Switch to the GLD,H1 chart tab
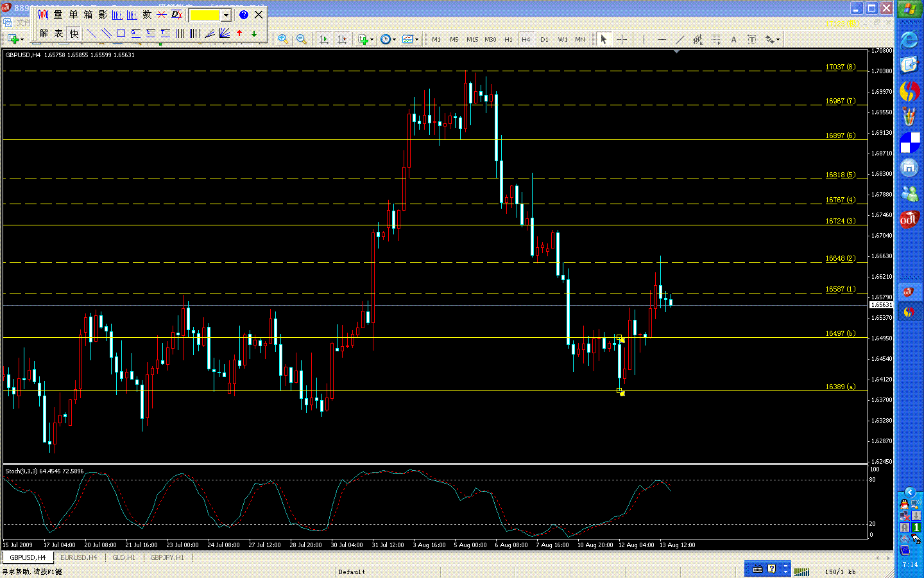This screenshot has height=578, width=924. 124,557
